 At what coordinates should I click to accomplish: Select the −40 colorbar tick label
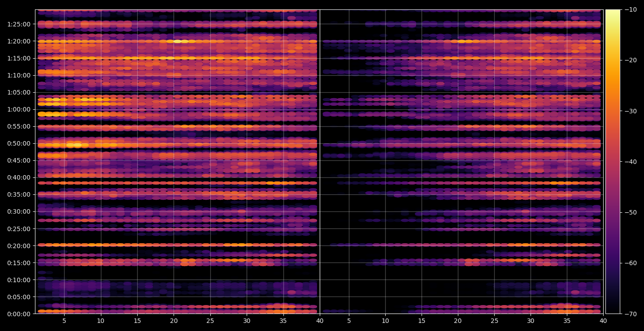(x=630, y=162)
